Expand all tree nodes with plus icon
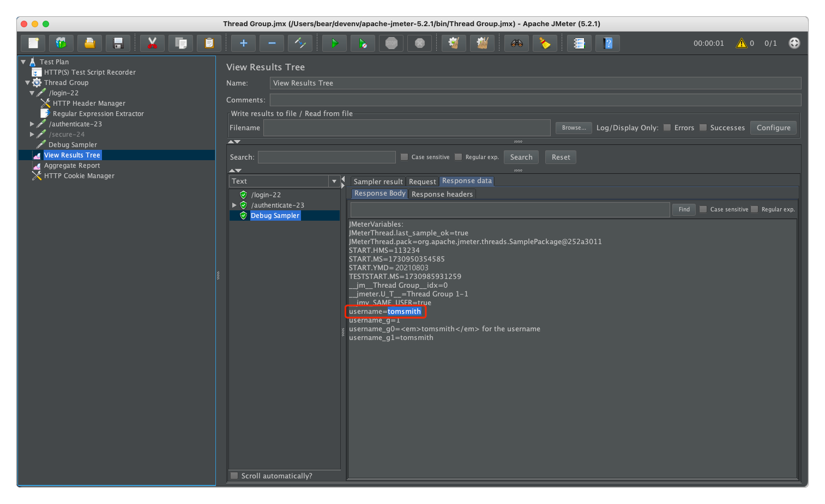The width and height of the screenshot is (825, 504). pyautogui.click(x=243, y=43)
